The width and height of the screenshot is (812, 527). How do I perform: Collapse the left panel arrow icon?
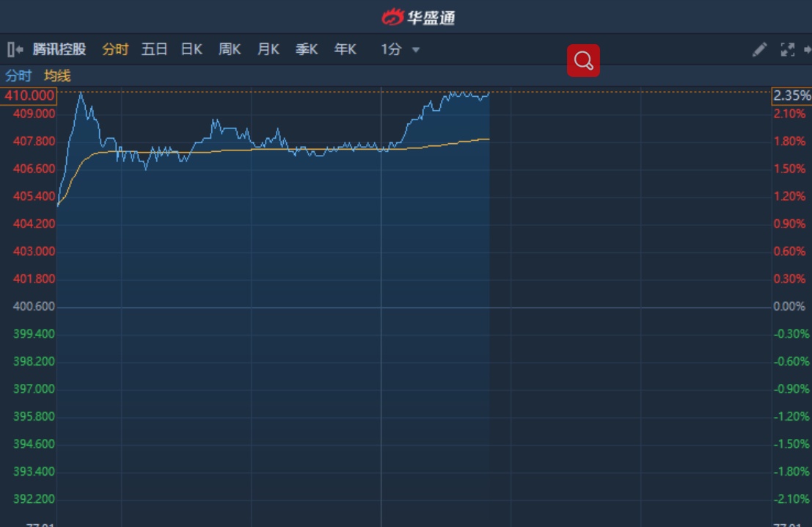(15, 49)
